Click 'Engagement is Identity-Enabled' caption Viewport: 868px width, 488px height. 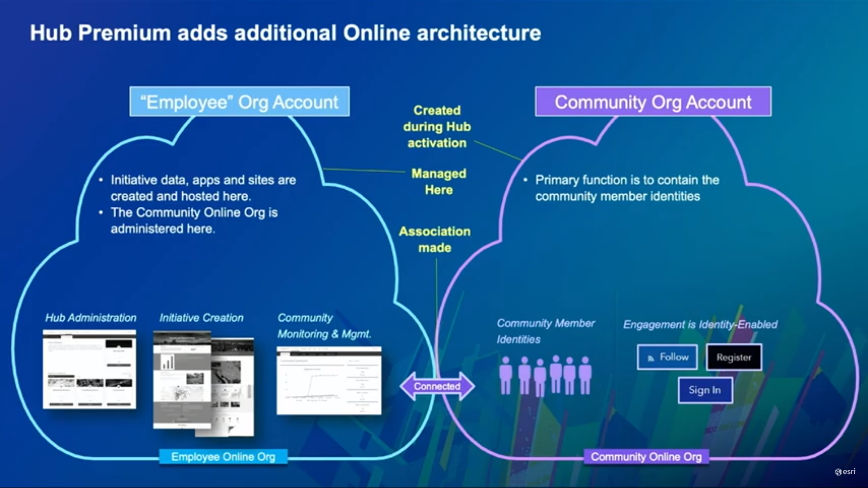point(700,324)
